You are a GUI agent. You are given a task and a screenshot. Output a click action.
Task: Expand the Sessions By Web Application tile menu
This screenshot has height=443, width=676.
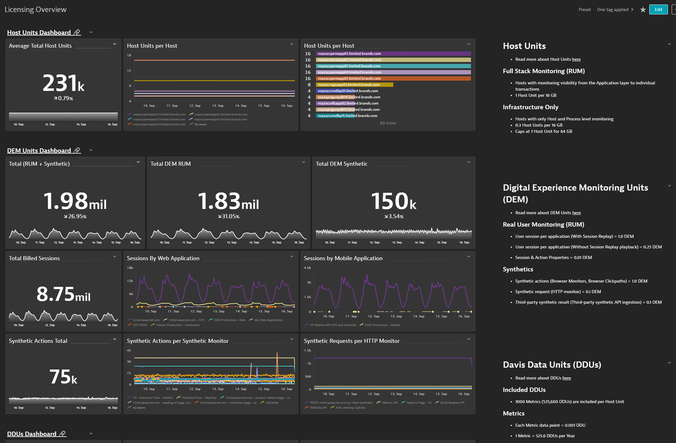292,258
